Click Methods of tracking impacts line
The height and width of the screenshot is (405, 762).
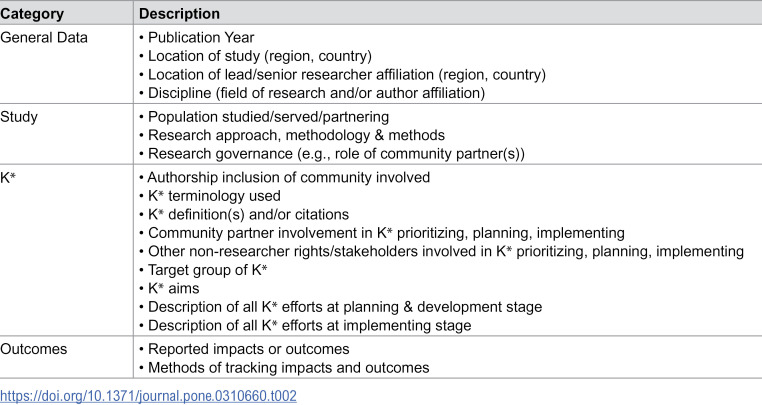pyautogui.click(x=284, y=368)
